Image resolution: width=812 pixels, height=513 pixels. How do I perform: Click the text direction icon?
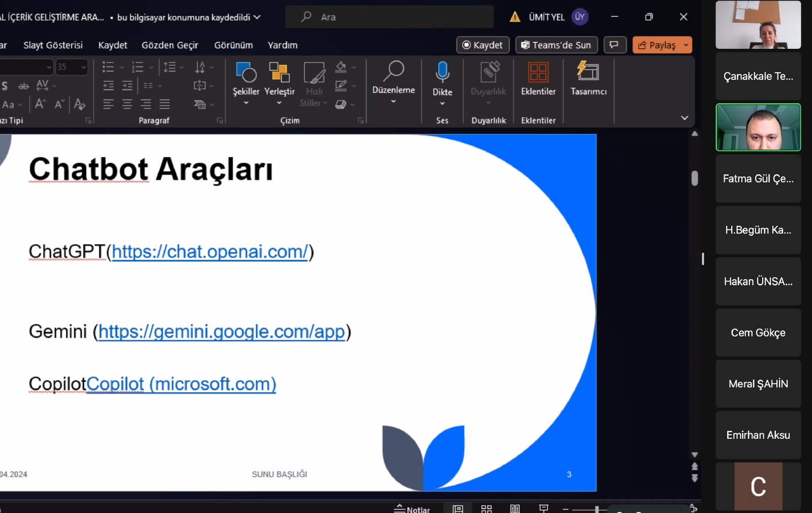[200, 67]
